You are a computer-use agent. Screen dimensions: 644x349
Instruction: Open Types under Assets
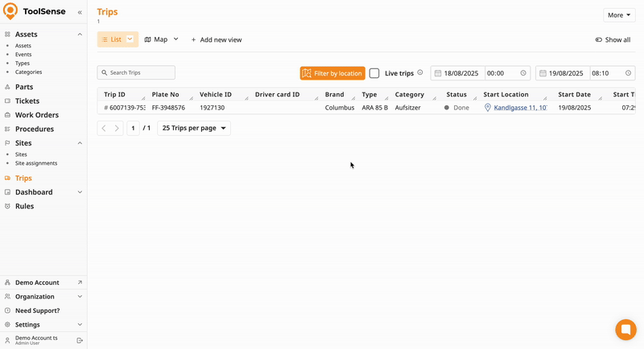[x=23, y=64]
